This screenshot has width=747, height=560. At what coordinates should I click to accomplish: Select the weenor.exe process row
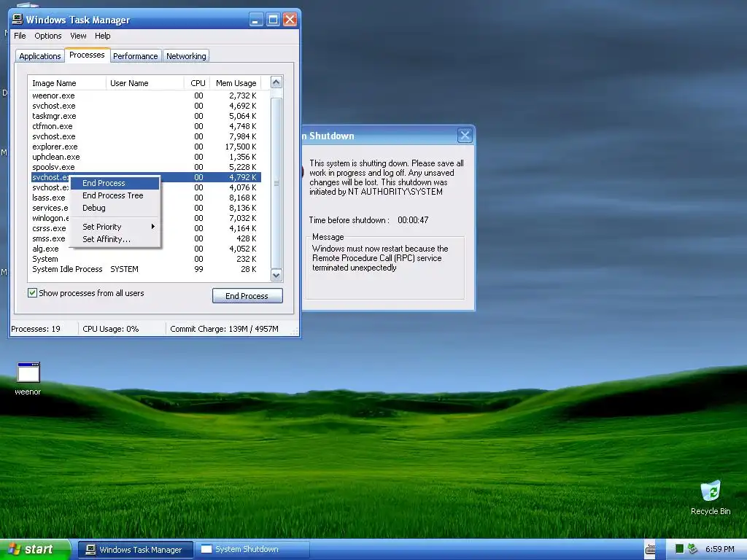[x=144, y=96]
